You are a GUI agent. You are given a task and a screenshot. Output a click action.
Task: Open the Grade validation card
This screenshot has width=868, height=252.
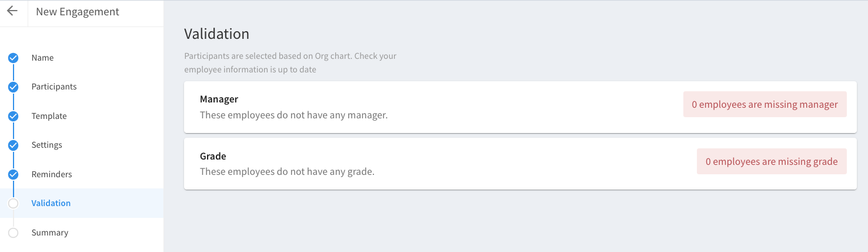coord(520,164)
